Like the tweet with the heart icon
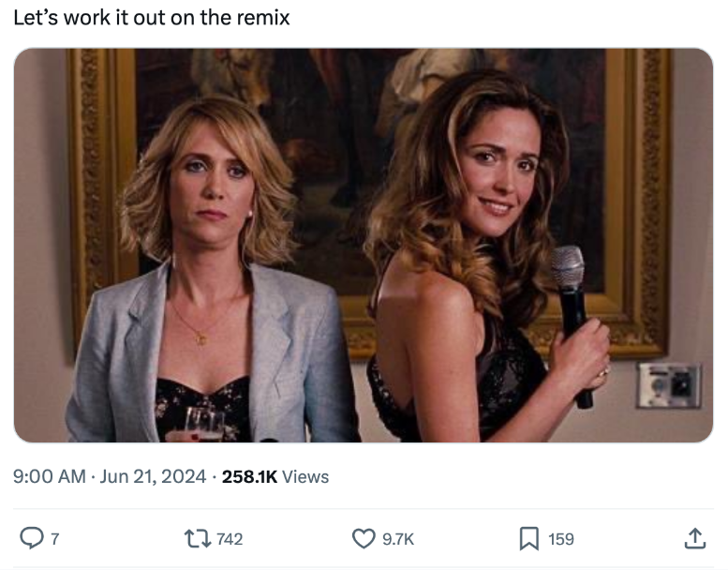Screen dimensions: 728x570 tap(363, 538)
